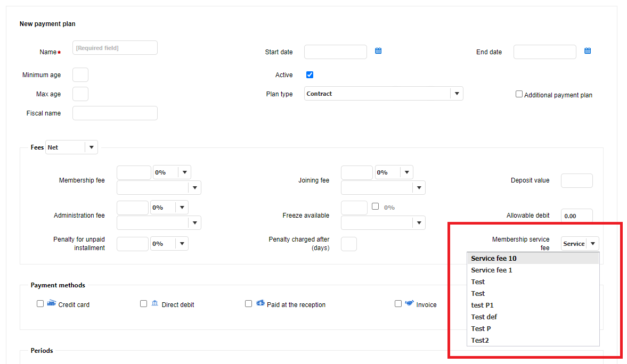
Task: Choose Service fee 1 option
Action: 492,270
